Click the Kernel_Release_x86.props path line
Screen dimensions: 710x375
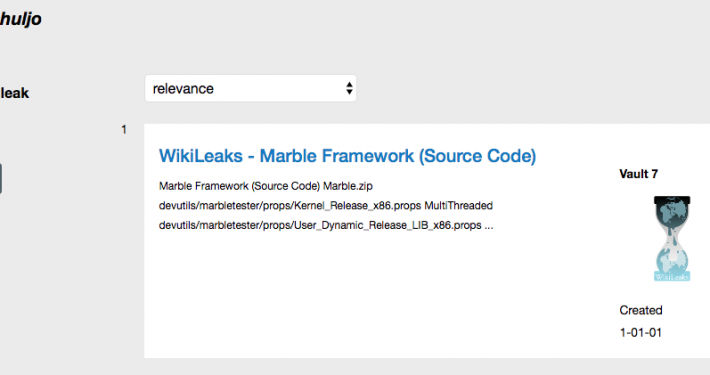(326, 206)
